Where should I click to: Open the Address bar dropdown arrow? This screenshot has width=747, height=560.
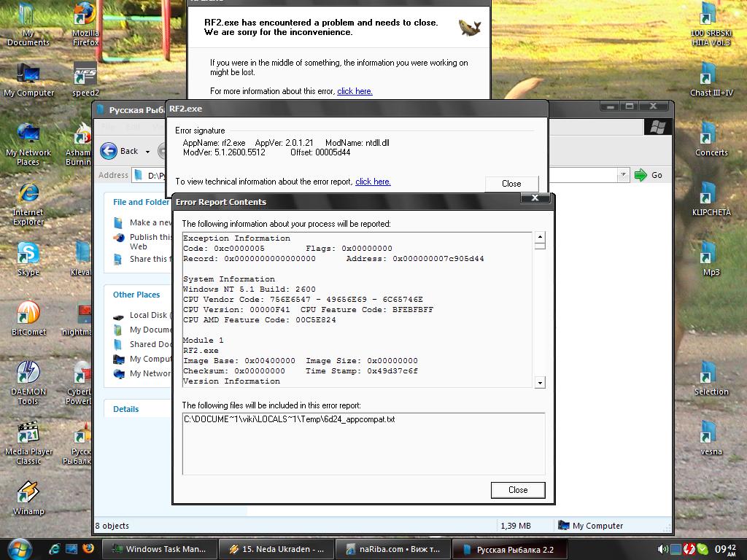pyautogui.click(x=623, y=175)
